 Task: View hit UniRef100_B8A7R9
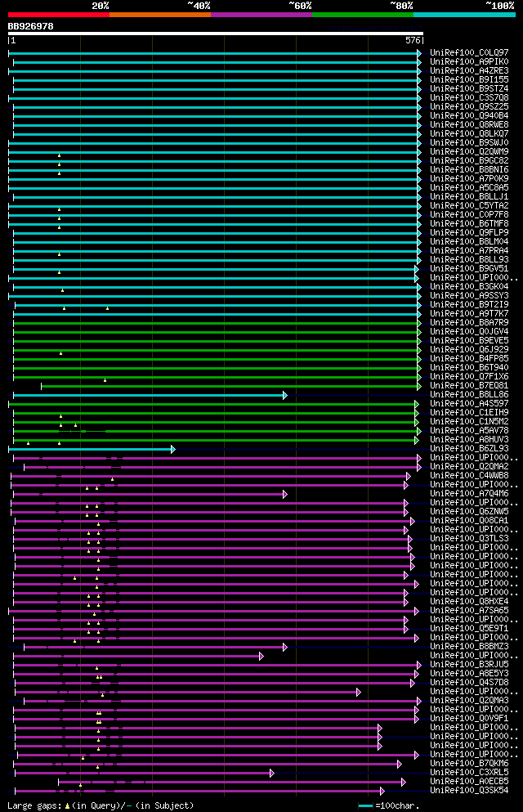coord(469,323)
